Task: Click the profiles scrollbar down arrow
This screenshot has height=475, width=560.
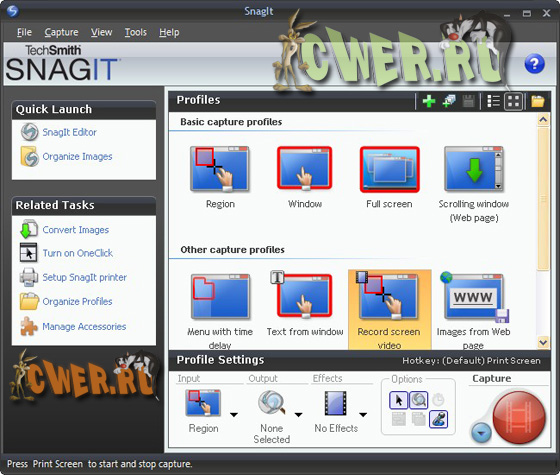Action: (543, 342)
